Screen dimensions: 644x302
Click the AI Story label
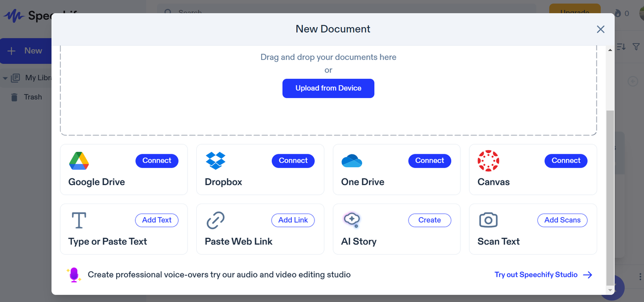(359, 241)
